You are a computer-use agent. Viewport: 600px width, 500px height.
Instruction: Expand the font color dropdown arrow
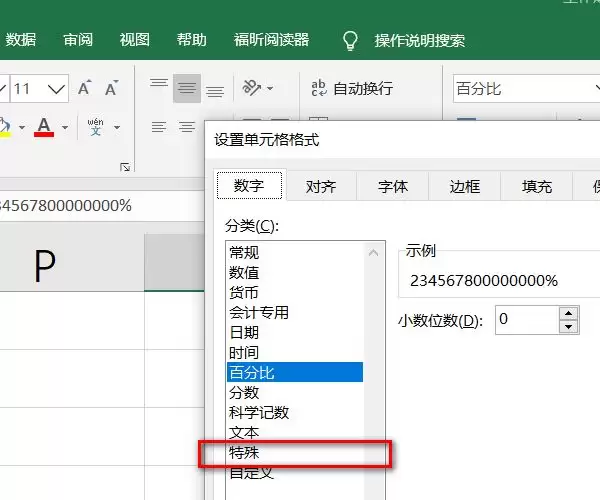pyautogui.click(x=65, y=127)
